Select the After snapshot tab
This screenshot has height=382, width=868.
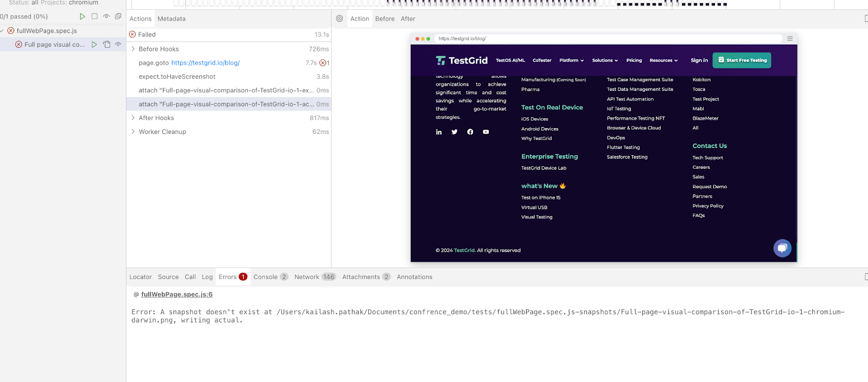coord(408,18)
